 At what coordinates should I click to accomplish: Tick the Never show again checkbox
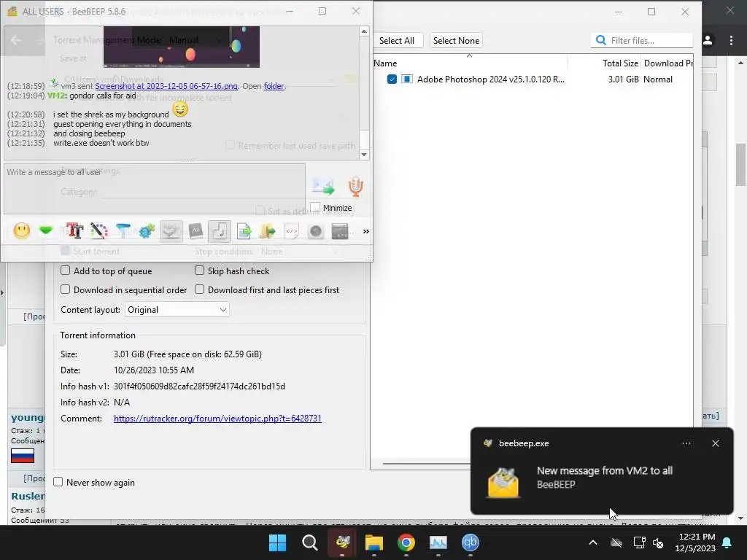[x=58, y=482]
